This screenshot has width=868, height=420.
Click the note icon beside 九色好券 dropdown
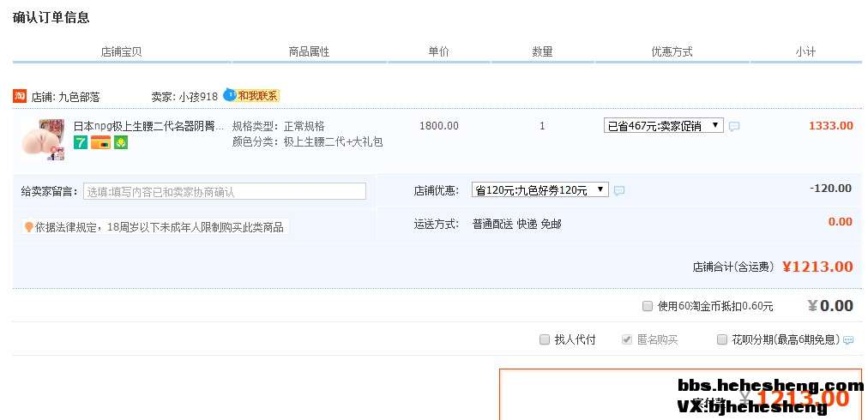pos(619,190)
